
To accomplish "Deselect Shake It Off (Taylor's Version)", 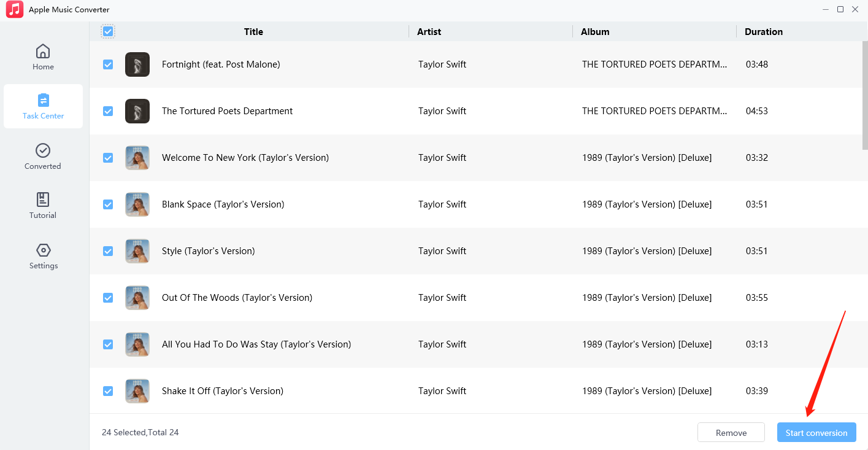I will point(108,391).
